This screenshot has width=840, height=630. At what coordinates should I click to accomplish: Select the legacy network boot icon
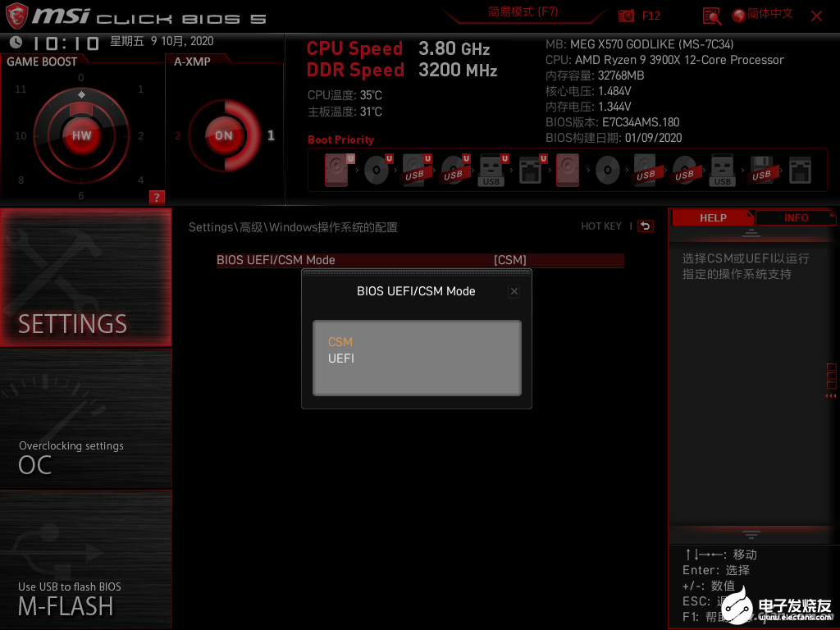click(800, 171)
